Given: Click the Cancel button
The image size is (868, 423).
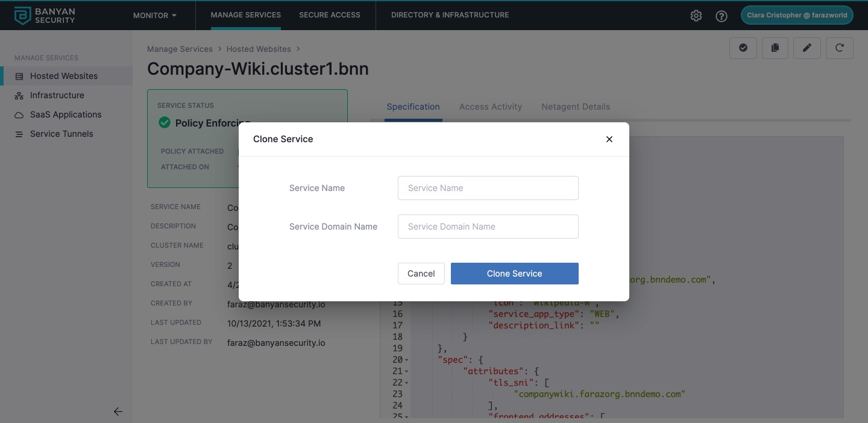Looking at the screenshot, I should [421, 274].
